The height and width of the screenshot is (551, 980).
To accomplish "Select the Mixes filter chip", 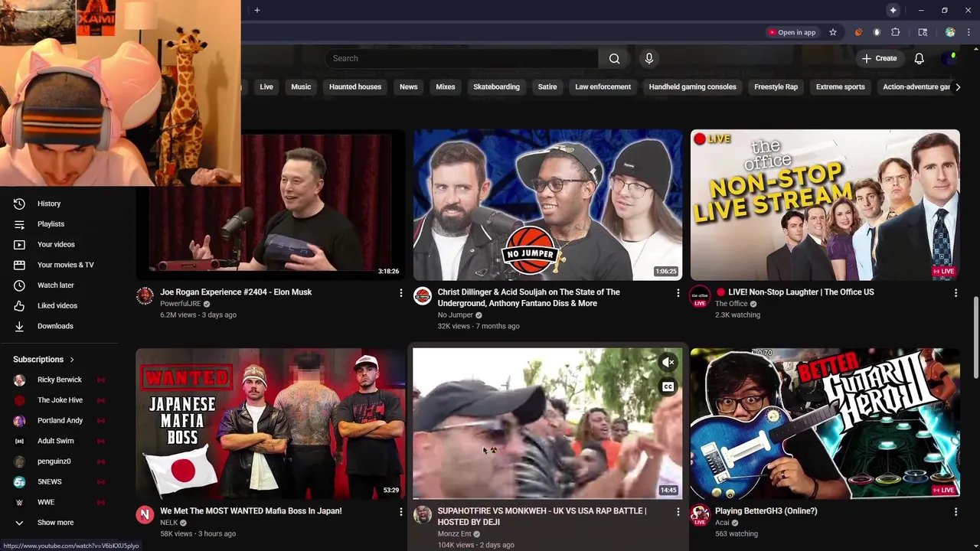I will tap(446, 87).
